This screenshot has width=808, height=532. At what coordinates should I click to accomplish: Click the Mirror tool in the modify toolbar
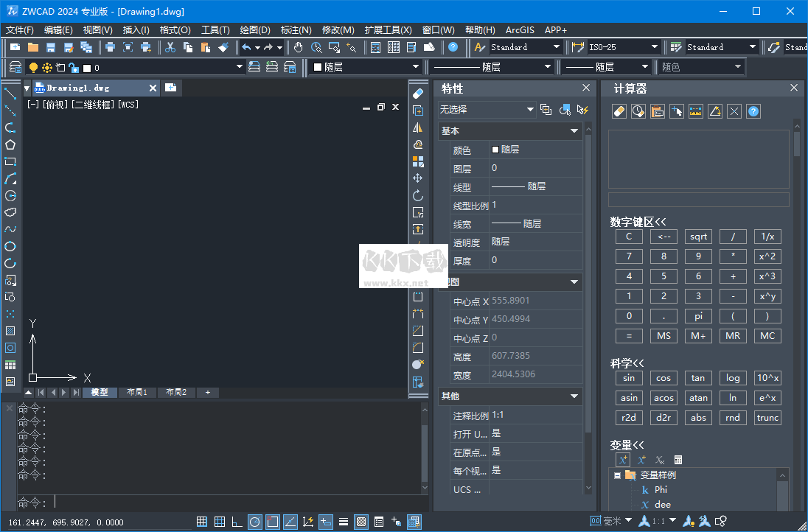(x=418, y=127)
